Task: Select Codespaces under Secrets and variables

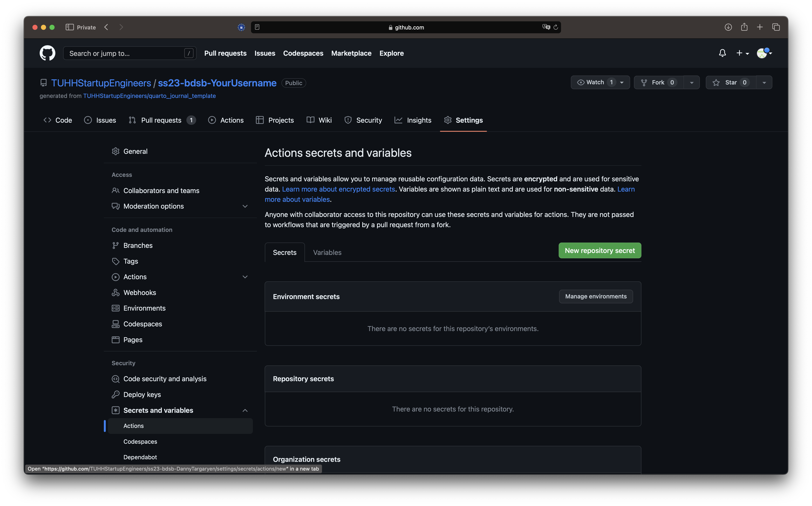Action: click(180, 441)
